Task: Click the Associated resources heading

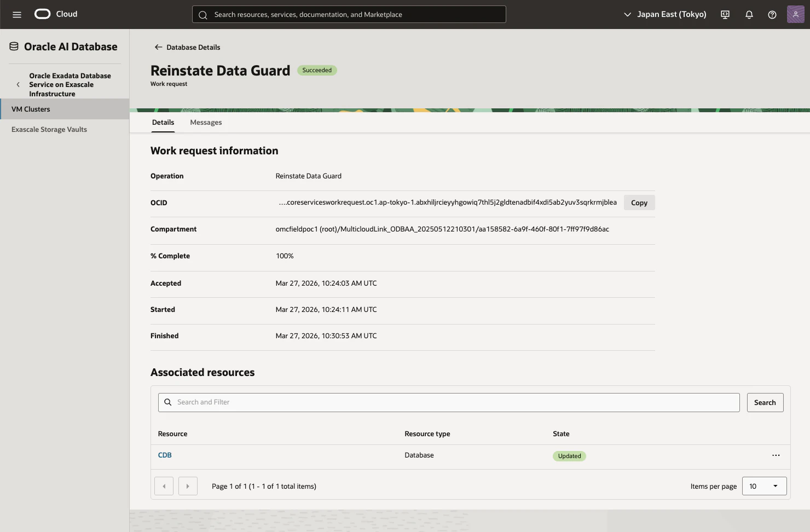Action: pos(202,373)
